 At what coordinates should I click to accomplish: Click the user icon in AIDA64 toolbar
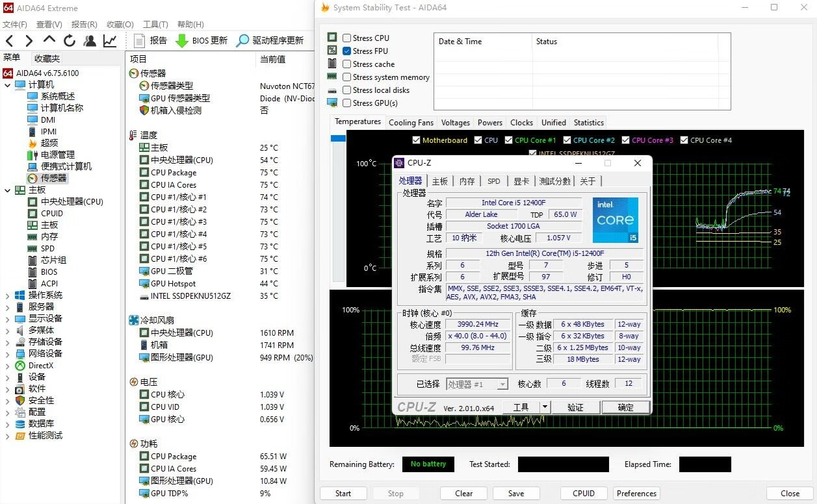[90, 41]
